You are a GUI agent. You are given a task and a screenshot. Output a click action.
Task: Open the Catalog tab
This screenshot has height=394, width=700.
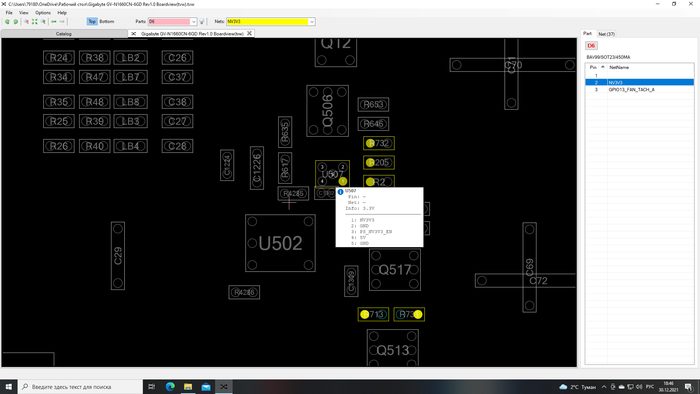(64, 34)
